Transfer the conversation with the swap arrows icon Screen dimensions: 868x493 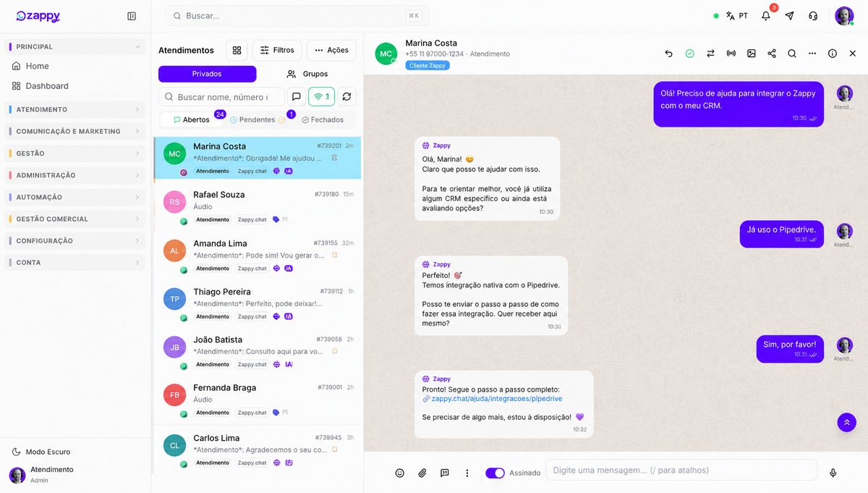pos(710,54)
